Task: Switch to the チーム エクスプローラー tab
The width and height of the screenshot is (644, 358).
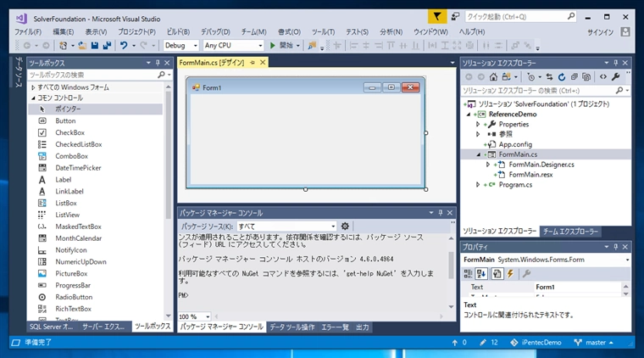Action: point(570,232)
